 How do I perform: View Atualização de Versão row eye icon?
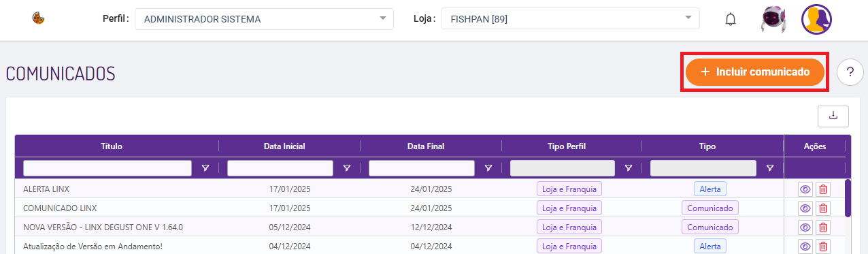(x=805, y=247)
